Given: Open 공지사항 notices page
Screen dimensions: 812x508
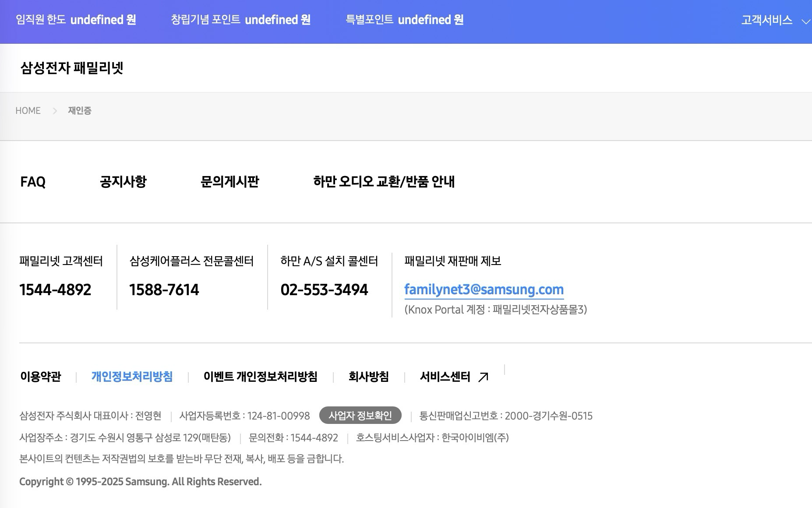Looking at the screenshot, I should 123,182.
